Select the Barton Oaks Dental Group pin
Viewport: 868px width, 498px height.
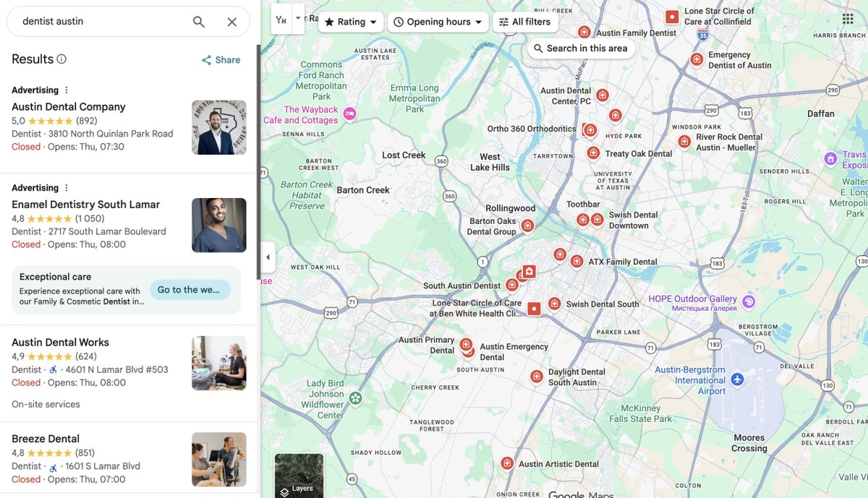pos(527,226)
